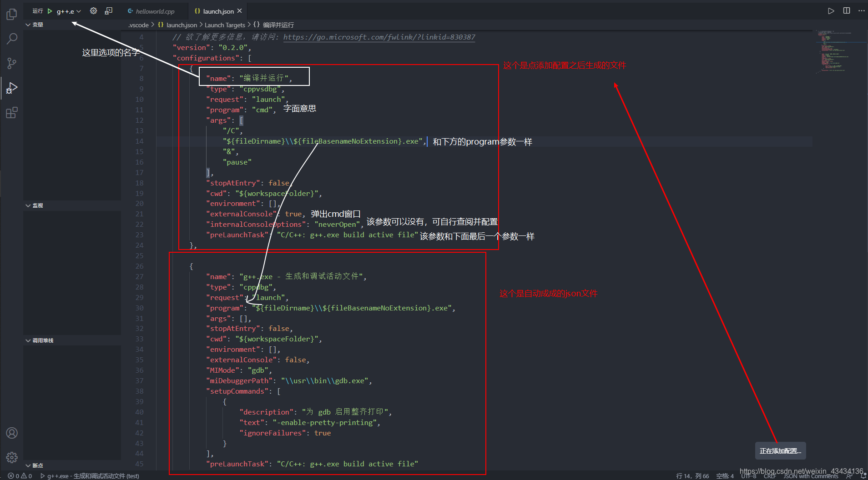Image resolution: width=868 pixels, height=480 pixels.
Task: Start debugging with the green play icon
Action: (50, 11)
